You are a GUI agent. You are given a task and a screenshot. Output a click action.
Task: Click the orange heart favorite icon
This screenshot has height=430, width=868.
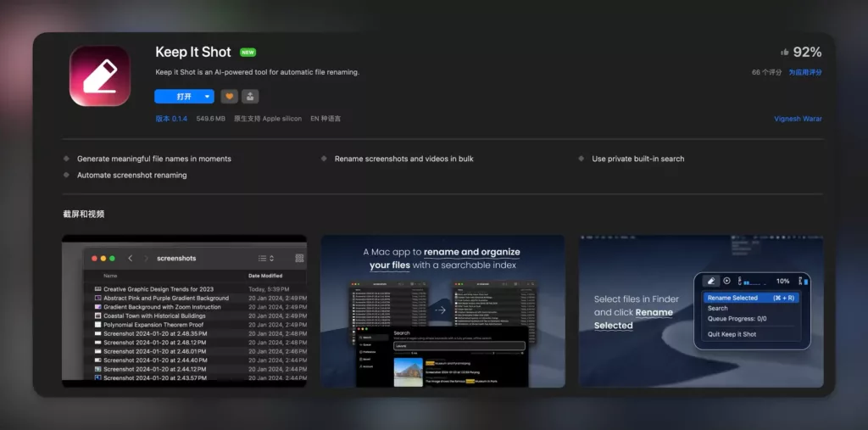click(x=229, y=97)
